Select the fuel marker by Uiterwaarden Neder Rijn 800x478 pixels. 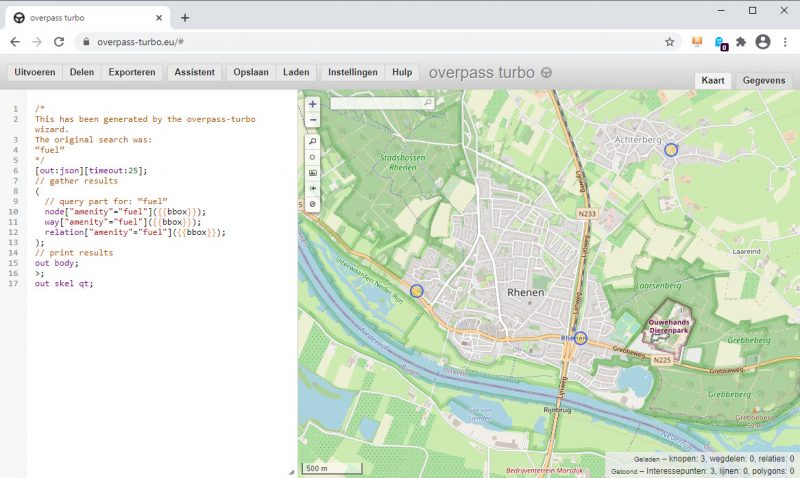[417, 291]
